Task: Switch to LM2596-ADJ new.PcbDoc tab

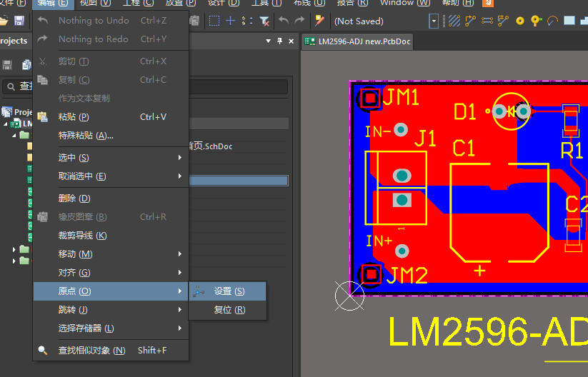Action: [357, 41]
